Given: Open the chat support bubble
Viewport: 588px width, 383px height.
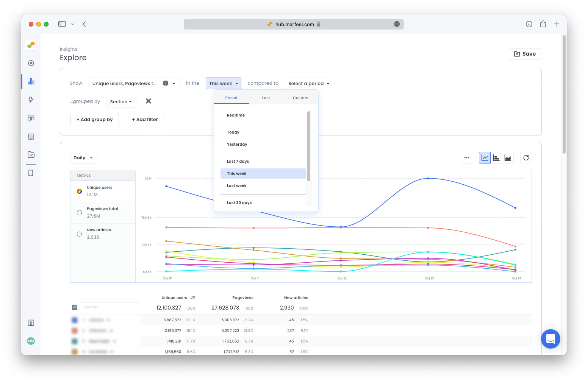Looking at the screenshot, I should (550, 339).
